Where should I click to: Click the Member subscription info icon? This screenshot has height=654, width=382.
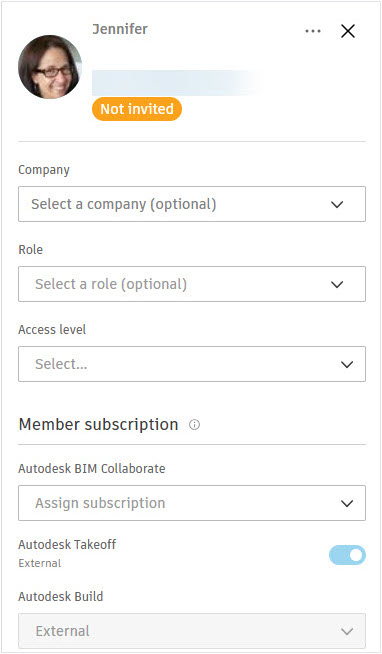[x=194, y=425]
